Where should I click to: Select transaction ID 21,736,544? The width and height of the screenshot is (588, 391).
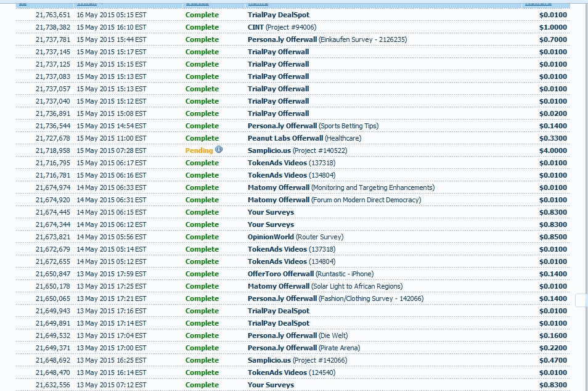53,126
